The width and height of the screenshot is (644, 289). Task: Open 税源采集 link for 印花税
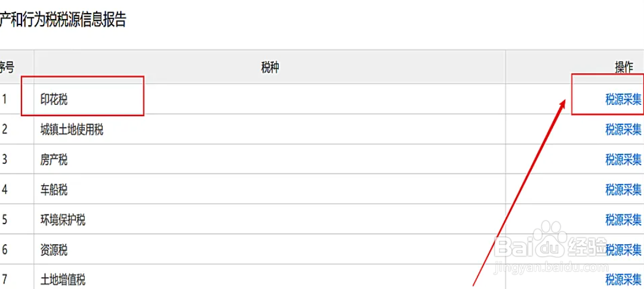pyautogui.click(x=623, y=100)
